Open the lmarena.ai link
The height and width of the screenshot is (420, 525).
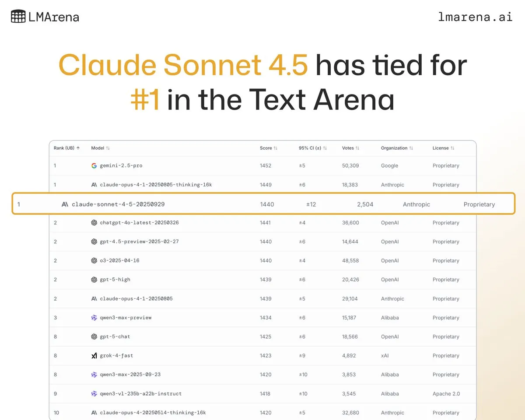pyautogui.click(x=475, y=17)
